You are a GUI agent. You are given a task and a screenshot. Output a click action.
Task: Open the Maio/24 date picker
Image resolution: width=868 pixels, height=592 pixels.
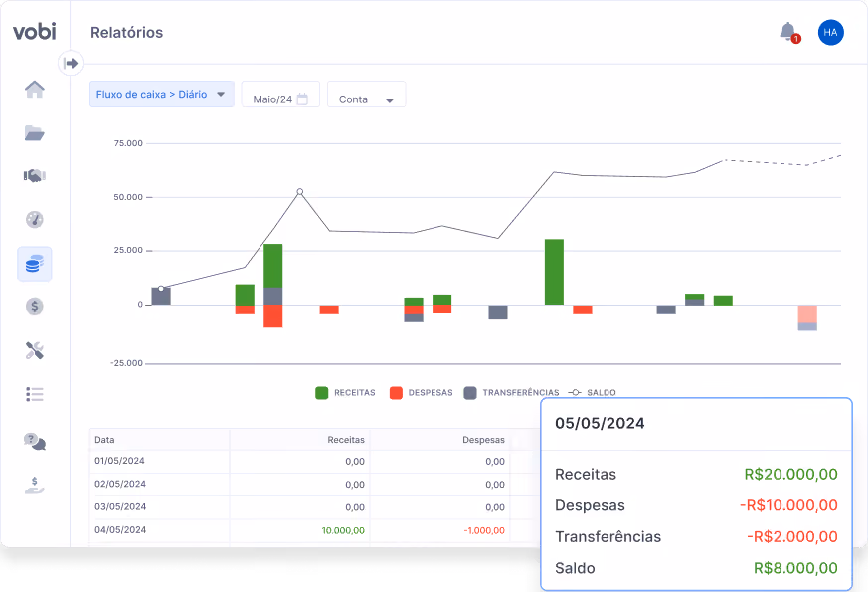(280, 95)
